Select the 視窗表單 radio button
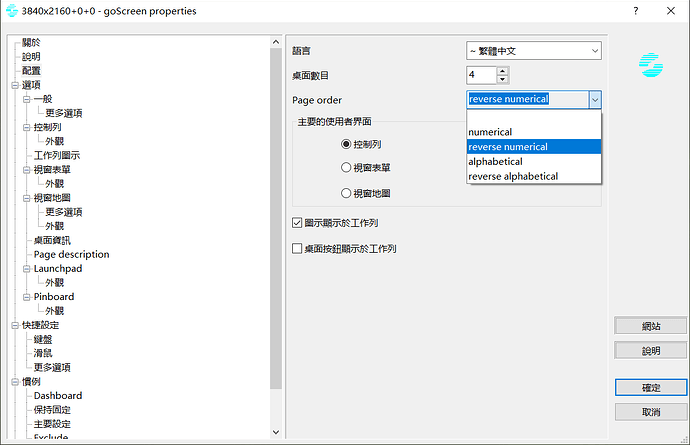The width and height of the screenshot is (690, 445). 346,168
